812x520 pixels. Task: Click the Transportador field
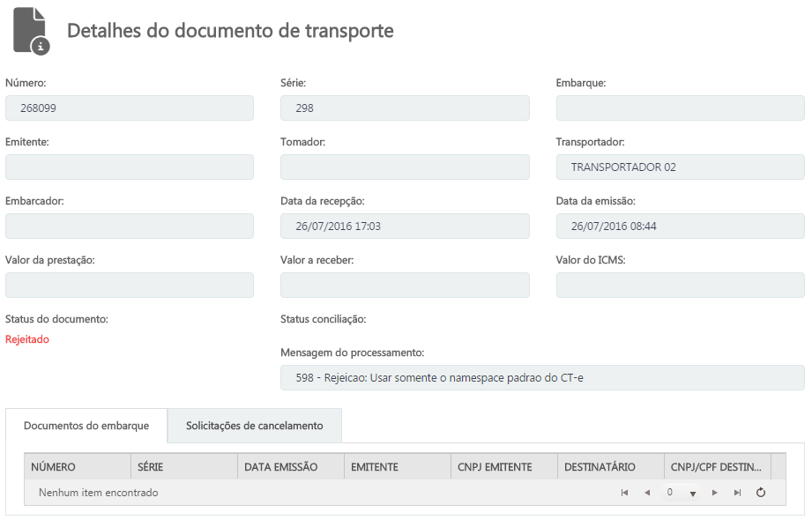click(x=680, y=167)
